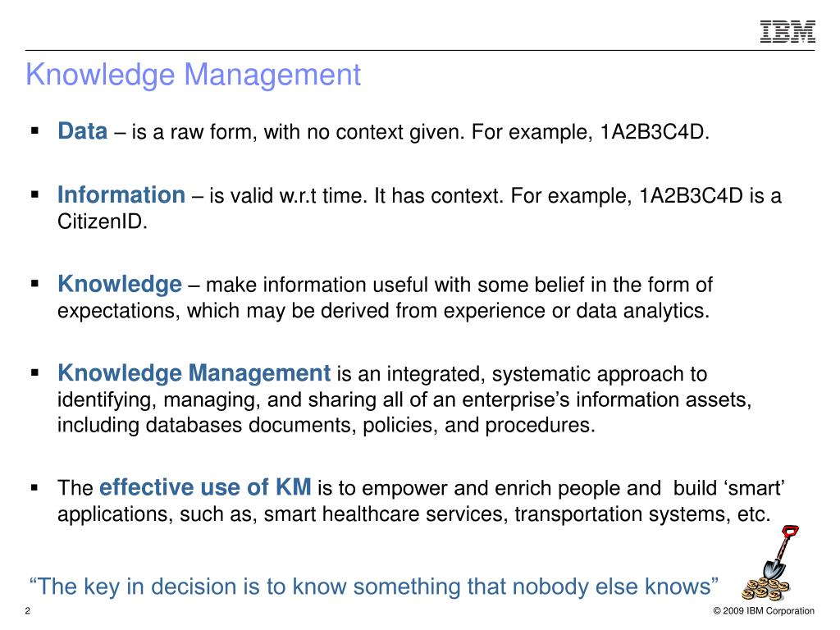The height and width of the screenshot is (630, 840).
Task: Click the bullet before Knowledge Management definition
Action: click(x=34, y=372)
